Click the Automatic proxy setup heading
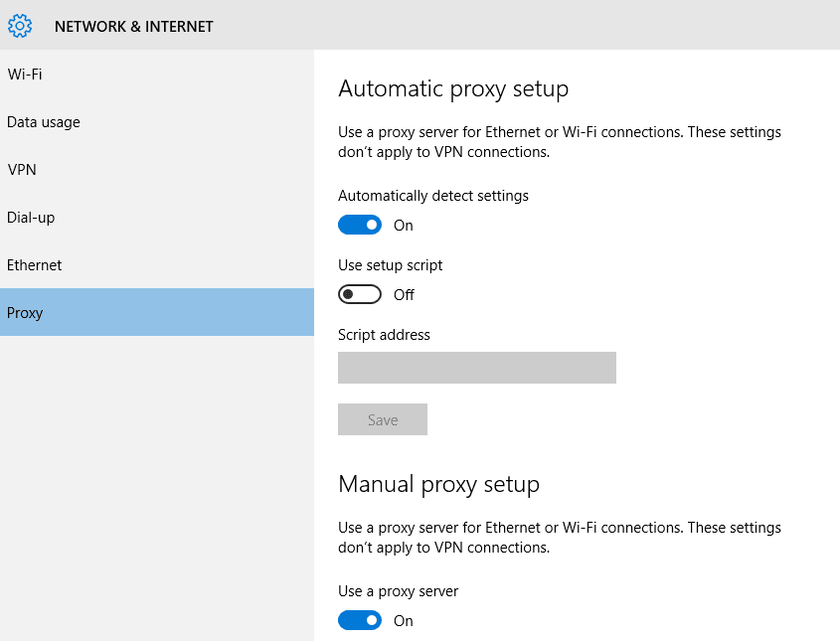The image size is (840, 641). (453, 89)
